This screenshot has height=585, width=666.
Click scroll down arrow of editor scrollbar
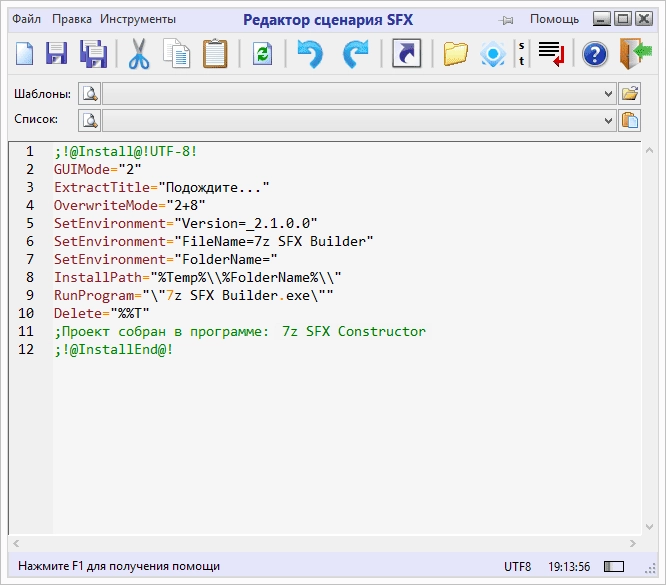649,527
